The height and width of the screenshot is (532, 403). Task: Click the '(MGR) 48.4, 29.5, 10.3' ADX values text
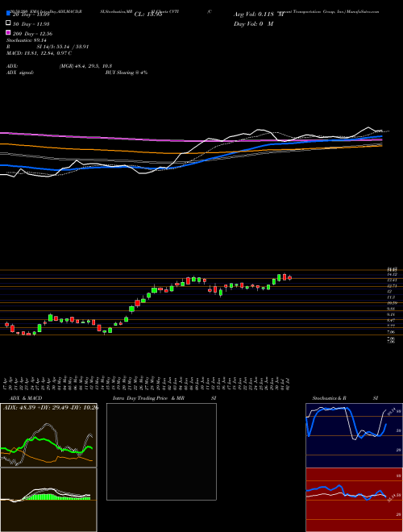[x=85, y=66]
